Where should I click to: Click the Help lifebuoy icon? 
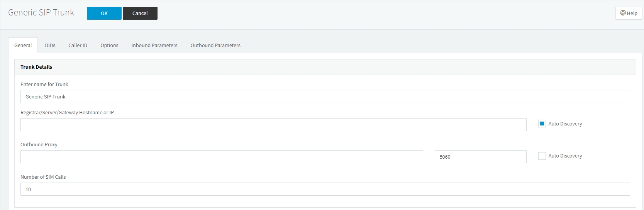(623, 13)
